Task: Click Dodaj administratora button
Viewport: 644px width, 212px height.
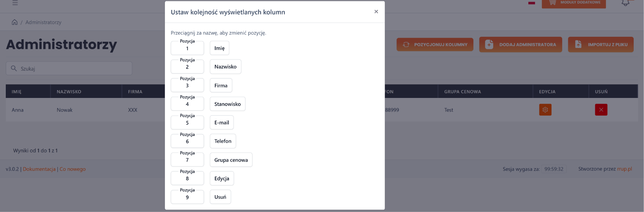Action: (x=520, y=45)
